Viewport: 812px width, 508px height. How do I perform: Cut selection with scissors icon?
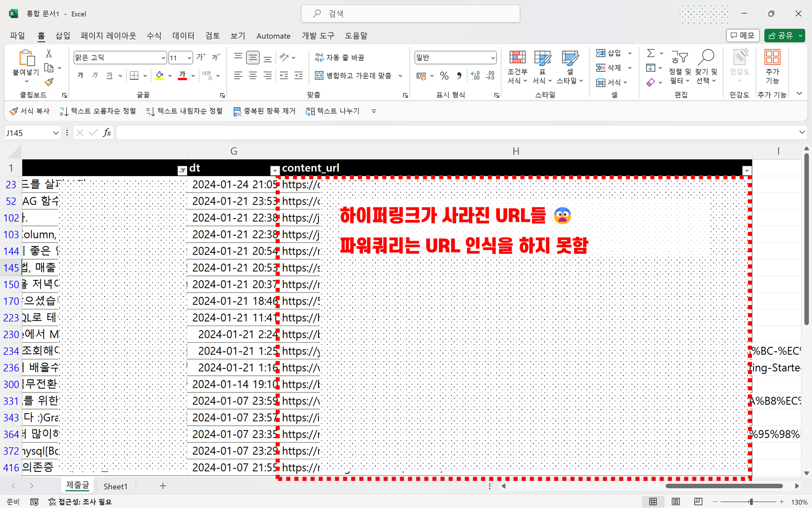49,54
